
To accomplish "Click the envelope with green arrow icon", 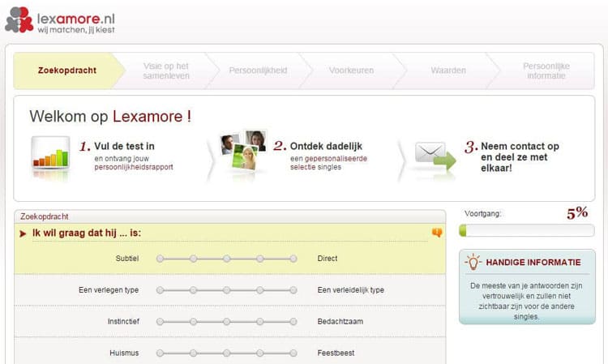I will point(435,156).
